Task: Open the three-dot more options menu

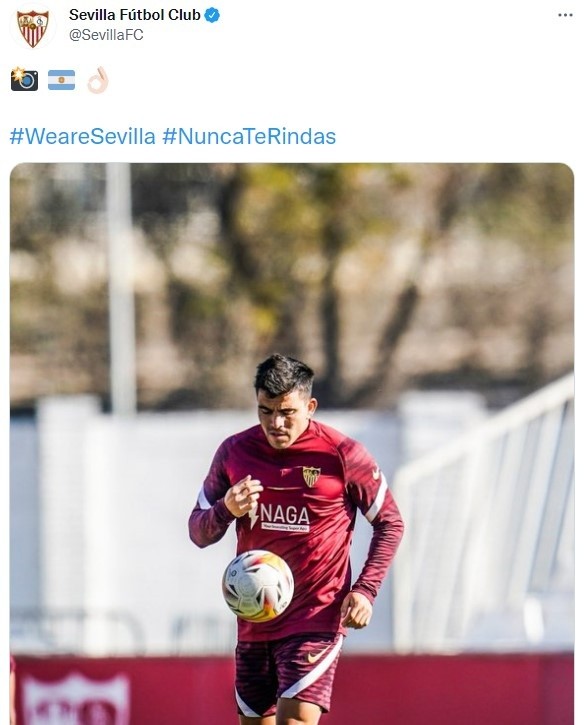Action: (565, 15)
